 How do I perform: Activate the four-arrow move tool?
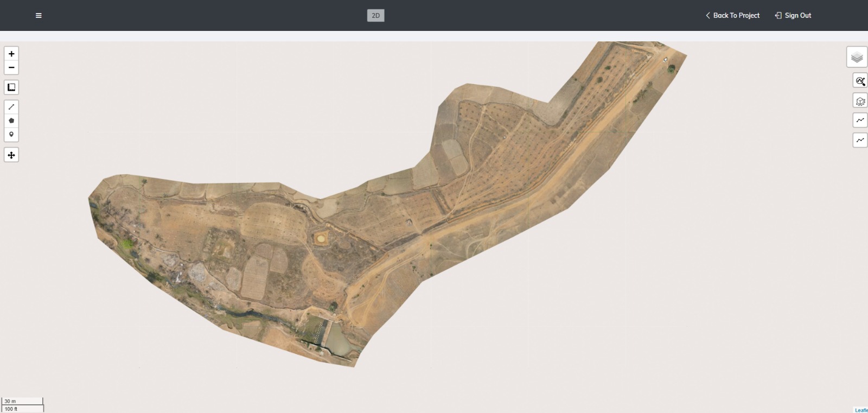coord(11,155)
